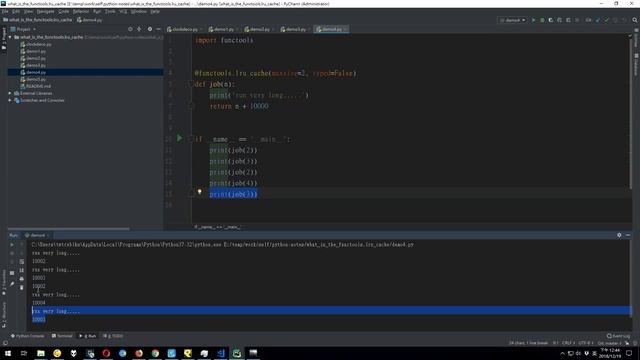This screenshot has width=640, height=360.
Task: Switch to demo3.py editor tab
Action: [x=295, y=29]
